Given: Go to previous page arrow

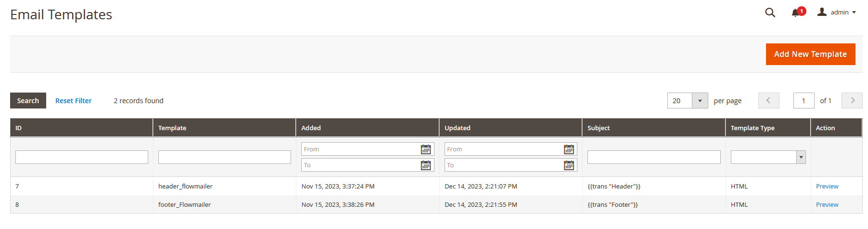Looking at the screenshot, I should point(768,100).
